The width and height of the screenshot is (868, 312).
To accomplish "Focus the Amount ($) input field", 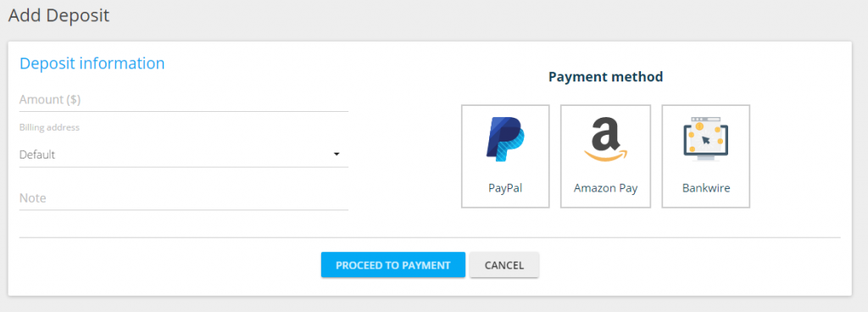I will [184, 100].
